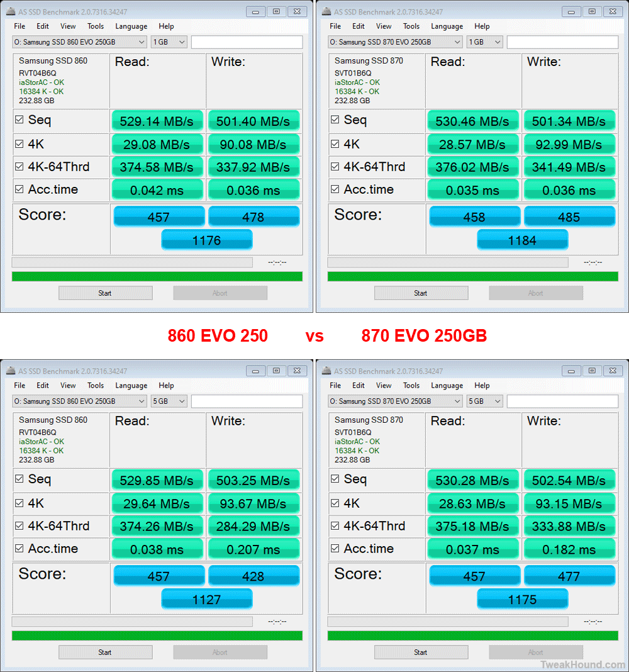
Task: Click File menu in 870 EVO 5GB window
Action: tap(335, 385)
